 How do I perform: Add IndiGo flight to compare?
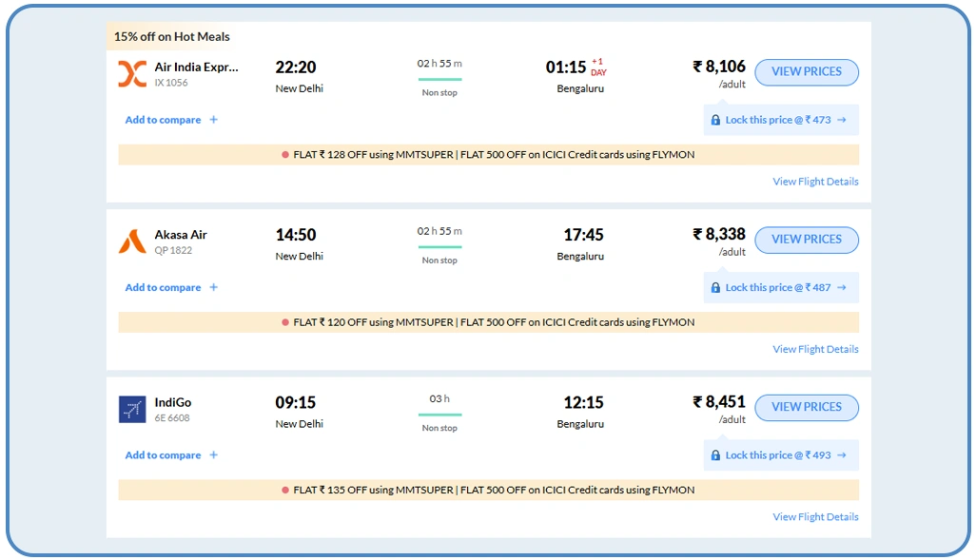(x=164, y=455)
